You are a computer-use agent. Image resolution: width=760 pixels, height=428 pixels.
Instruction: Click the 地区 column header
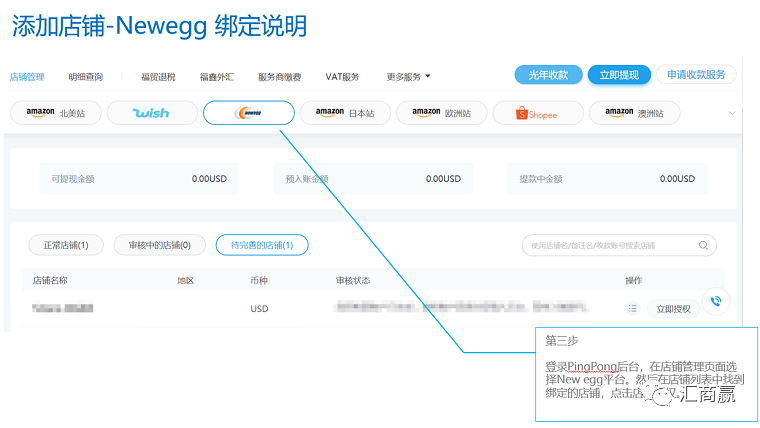coord(186,280)
